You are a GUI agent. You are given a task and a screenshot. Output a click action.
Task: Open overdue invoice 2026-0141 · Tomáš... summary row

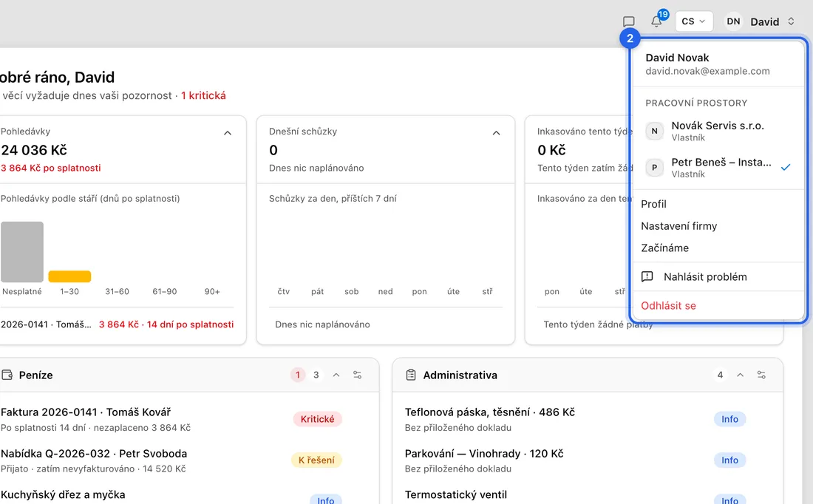point(118,324)
